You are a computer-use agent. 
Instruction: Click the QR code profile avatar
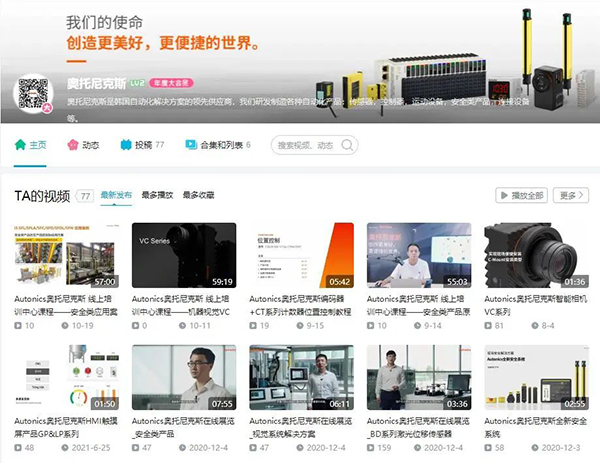pos(33,93)
